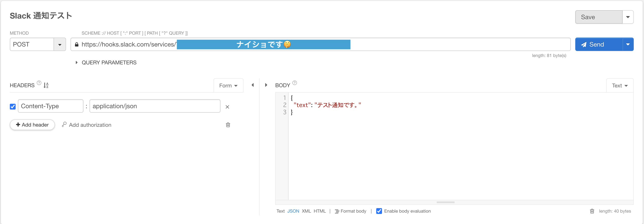Disable Enable body evaluation
Viewport: 644px width, 224px height.
379,211
